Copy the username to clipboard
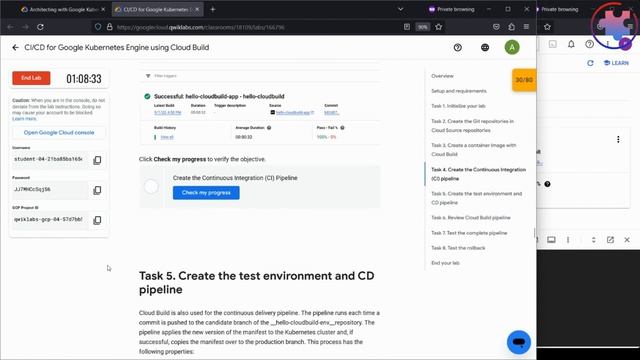This screenshot has width=640, height=360. [x=97, y=160]
